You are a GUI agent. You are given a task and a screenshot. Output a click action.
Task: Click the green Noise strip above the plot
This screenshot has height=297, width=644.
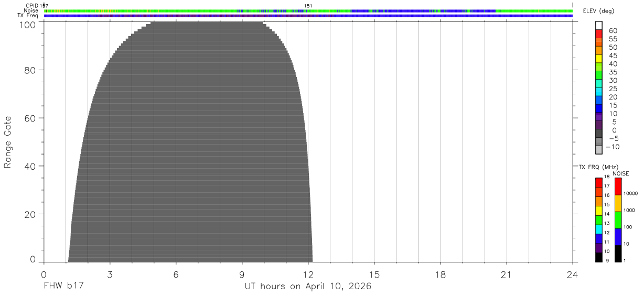tap(308, 11)
